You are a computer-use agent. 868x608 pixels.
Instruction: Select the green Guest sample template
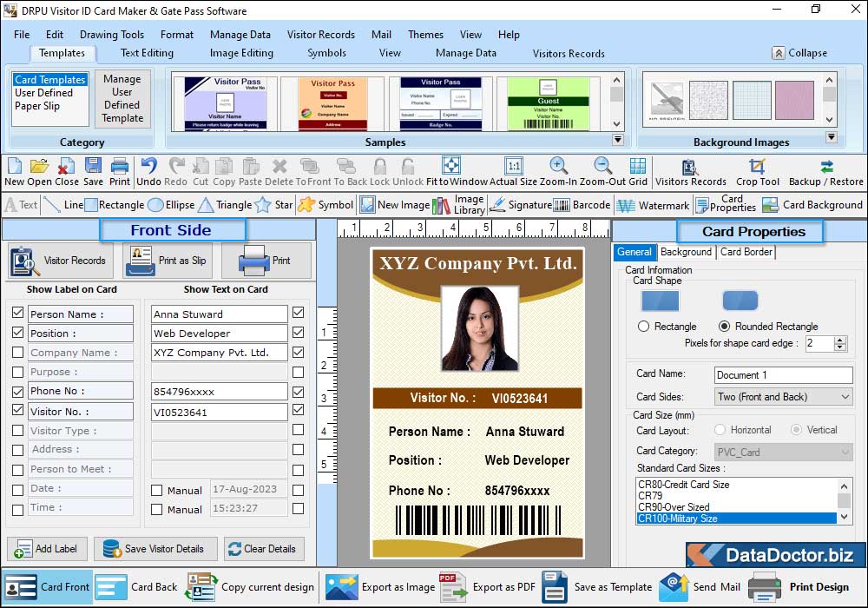548,104
